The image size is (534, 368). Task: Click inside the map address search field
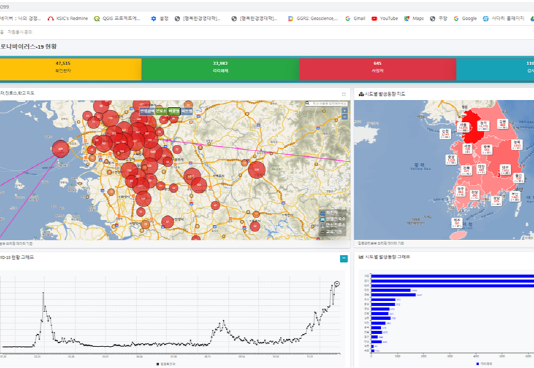coord(329,103)
